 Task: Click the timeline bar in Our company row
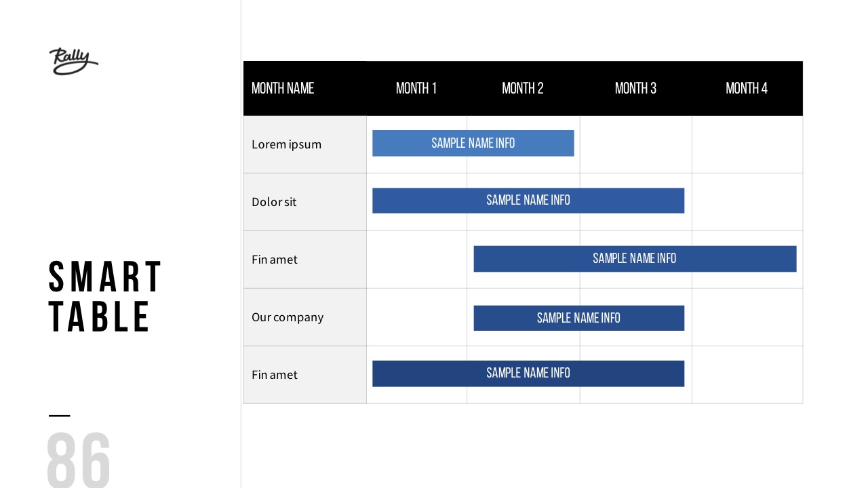click(578, 318)
